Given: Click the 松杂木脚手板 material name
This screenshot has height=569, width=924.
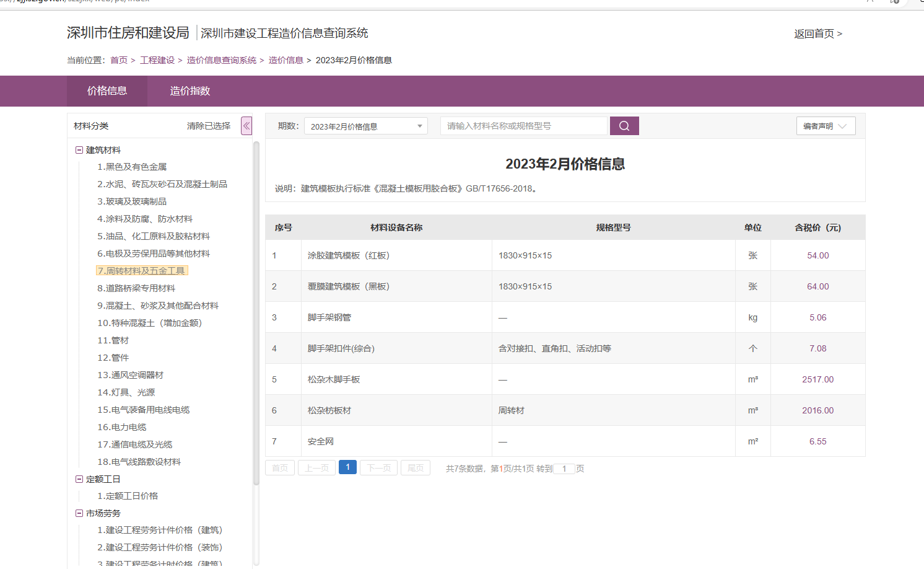Looking at the screenshot, I should click(334, 379).
